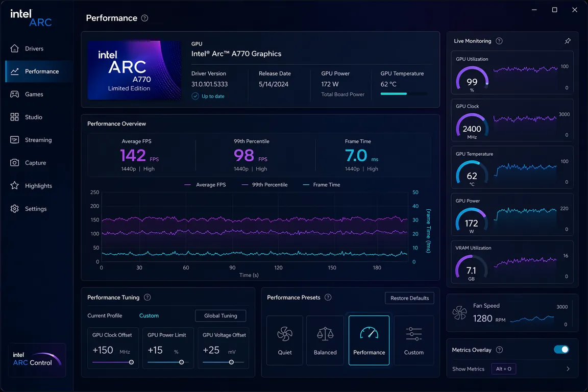Click the GPU Clock gauge dial
This screenshot has height=392, width=588.
click(x=472, y=126)
